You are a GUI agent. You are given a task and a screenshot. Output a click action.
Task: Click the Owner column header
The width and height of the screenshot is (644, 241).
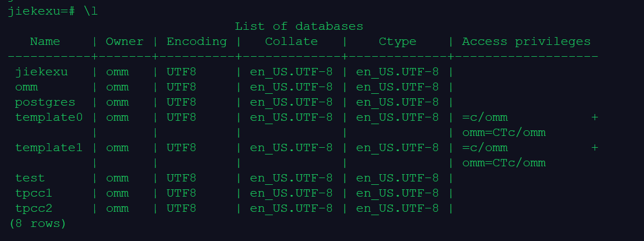(x=125, y=42)
